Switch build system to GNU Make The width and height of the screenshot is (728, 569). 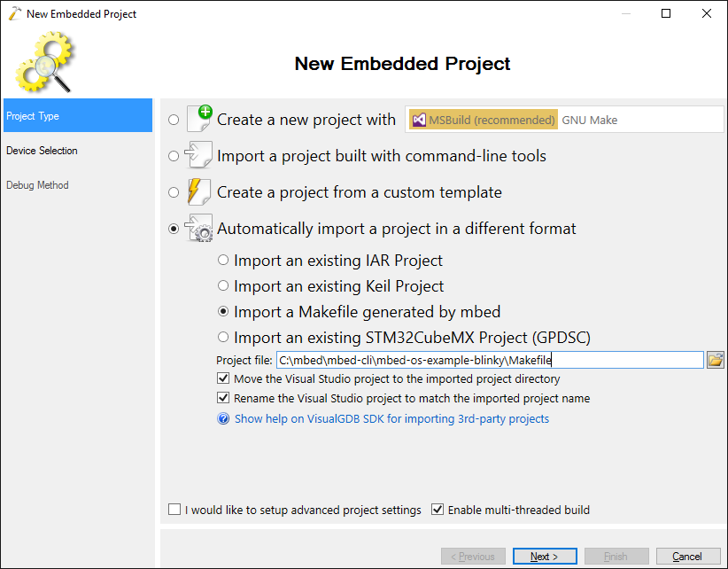pyautogui.click(x=590, y=120)
